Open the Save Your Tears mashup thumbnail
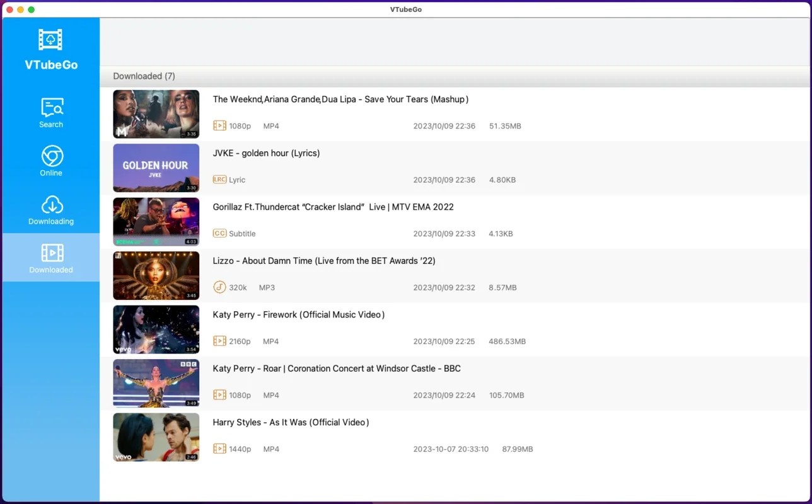Screen dimensions: 812x504 (156, 114)
